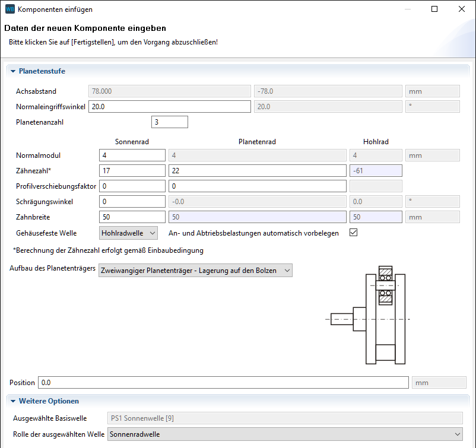Click Sonnenrad Normalmodul field

pyautogui.click(x=132, y=155)
